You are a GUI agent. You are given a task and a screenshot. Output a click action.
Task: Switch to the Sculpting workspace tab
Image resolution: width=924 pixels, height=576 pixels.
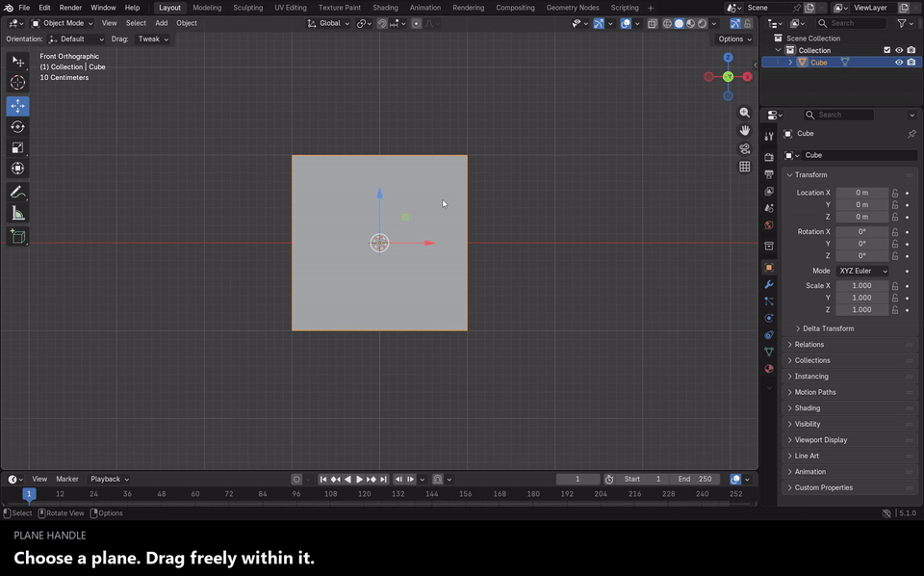point(247,8)
